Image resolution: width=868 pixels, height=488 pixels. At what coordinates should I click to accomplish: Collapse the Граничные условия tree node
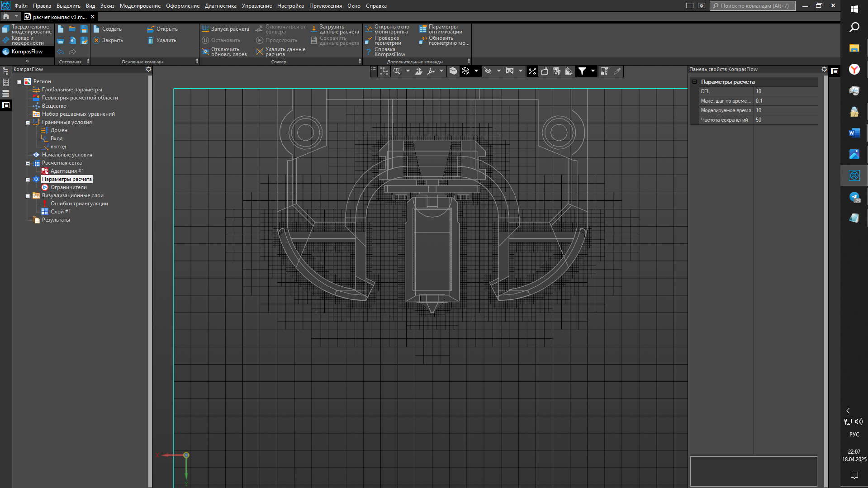pyautogui.click(x=28, y=123)
